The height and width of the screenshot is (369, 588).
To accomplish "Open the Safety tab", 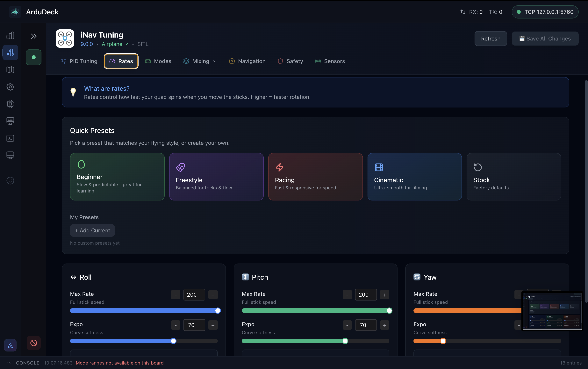I will [x=290, y=61].
